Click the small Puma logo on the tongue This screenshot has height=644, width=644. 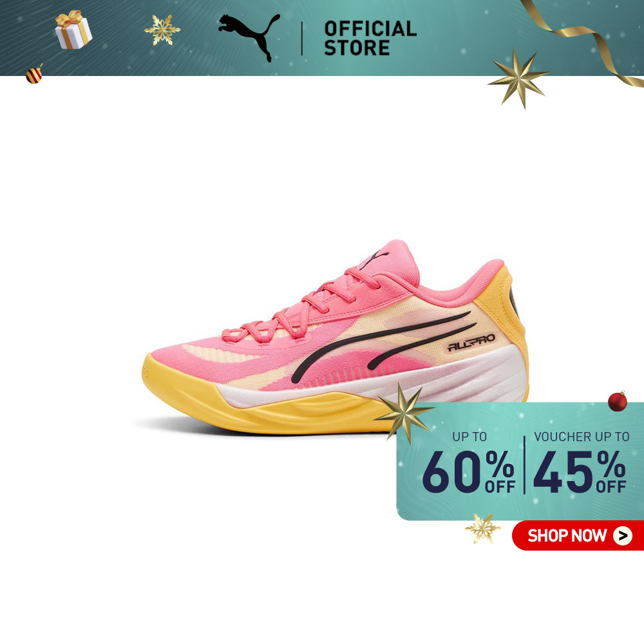pos(374,259)
